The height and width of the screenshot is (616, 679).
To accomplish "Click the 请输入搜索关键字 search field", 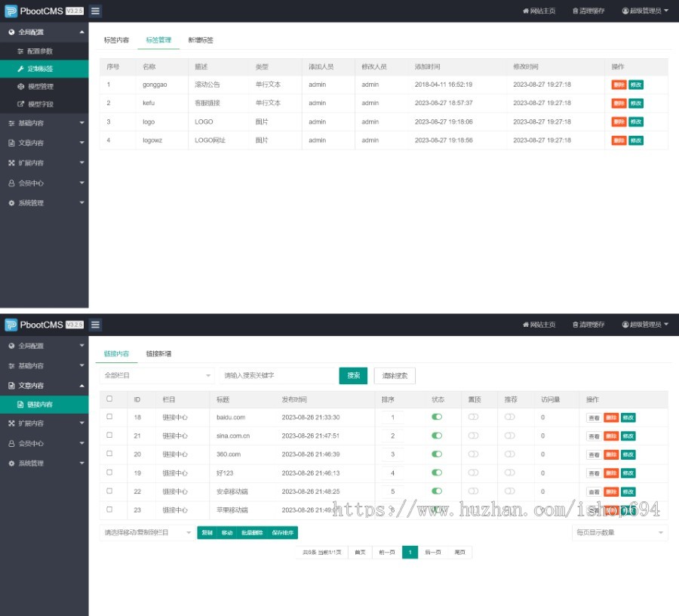I will click(277, 375).
